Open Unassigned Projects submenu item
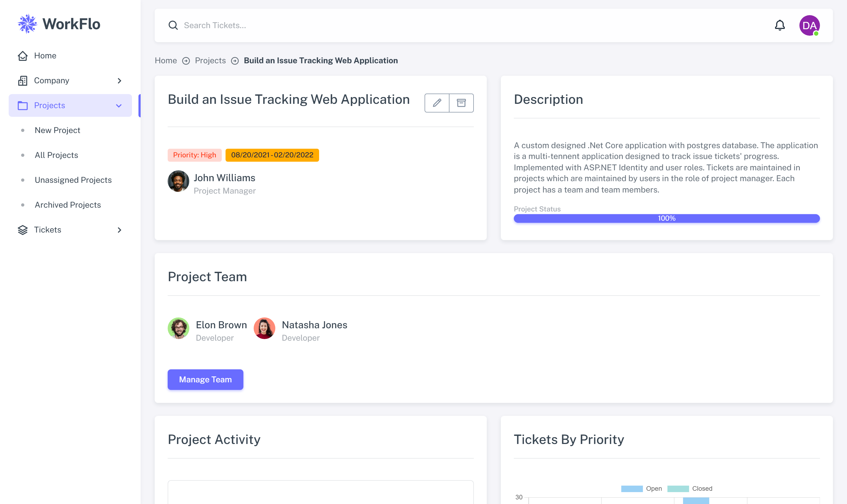 [x=73, y=180]
